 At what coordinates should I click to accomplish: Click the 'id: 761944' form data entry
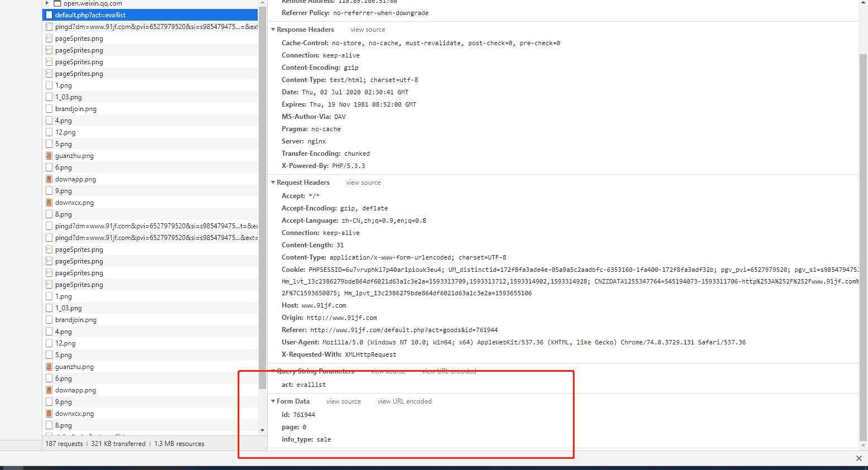(x=298, y=415)
